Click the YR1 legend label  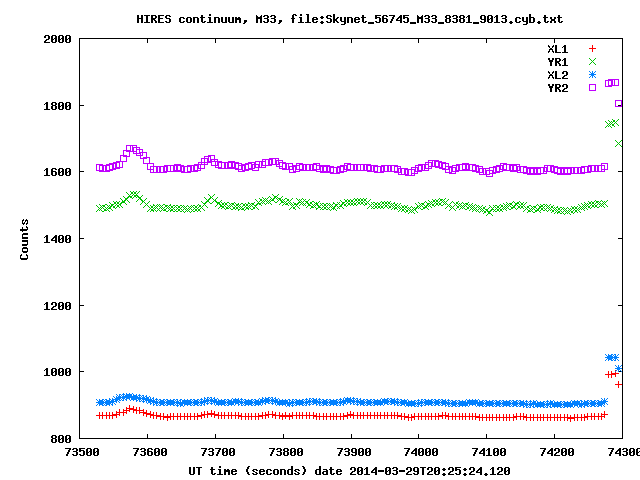(x=558, y=62)
